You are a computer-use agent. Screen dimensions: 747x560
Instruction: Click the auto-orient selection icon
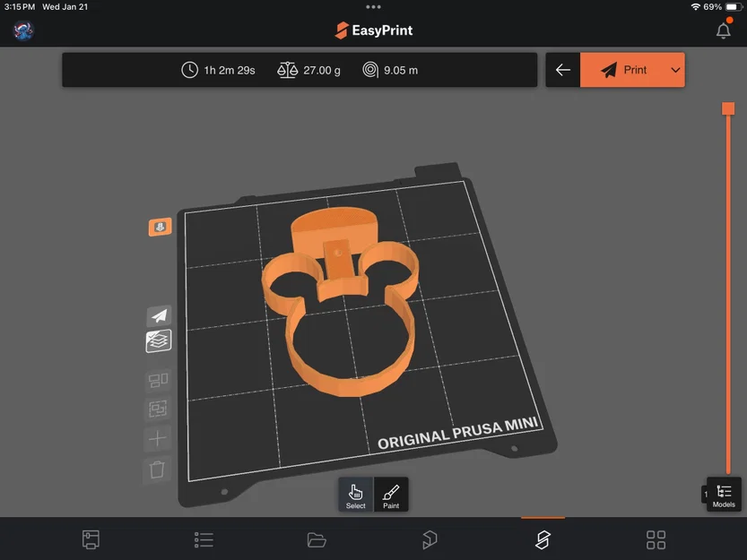point(158,409)
